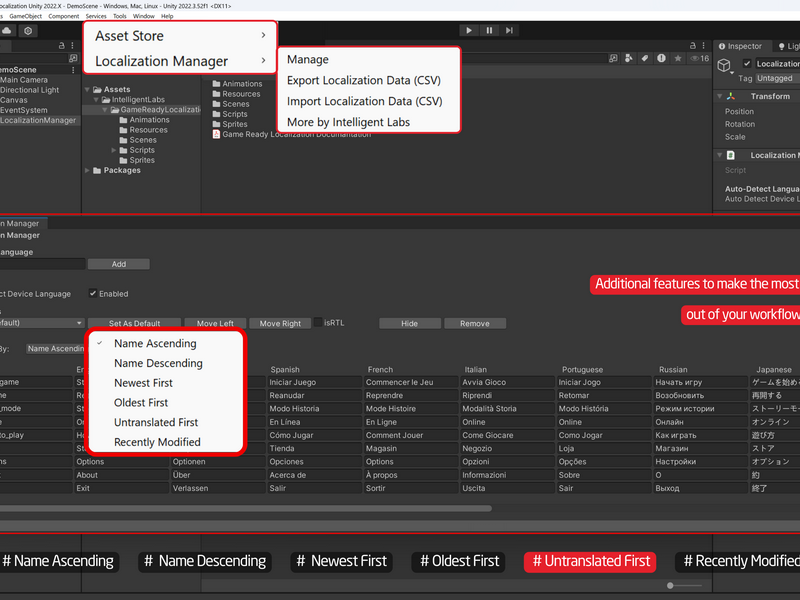Select LocalizationManager in the Hierarchy

tap(39, 120)
